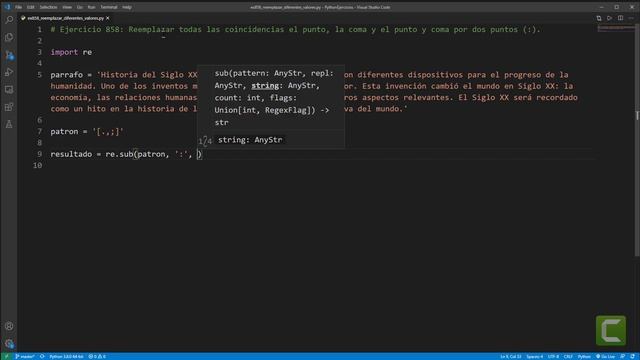The image size is (640, 360).
Task: Open the Search view in activity bar
Action: point(9,20)
